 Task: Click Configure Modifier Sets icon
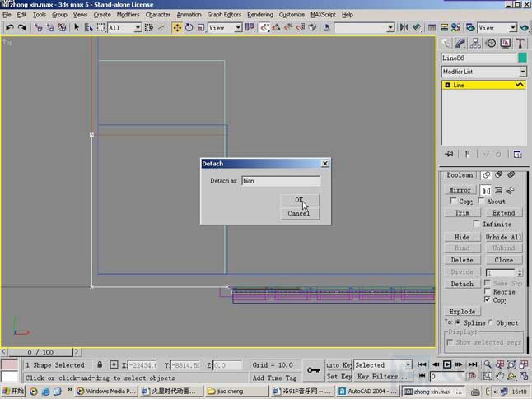(x=517, y=154)
